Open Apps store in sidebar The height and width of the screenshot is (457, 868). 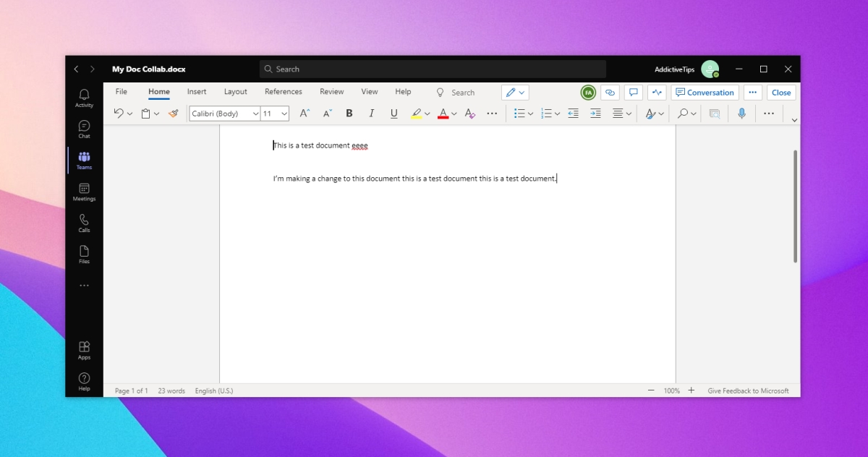[84, 350]
